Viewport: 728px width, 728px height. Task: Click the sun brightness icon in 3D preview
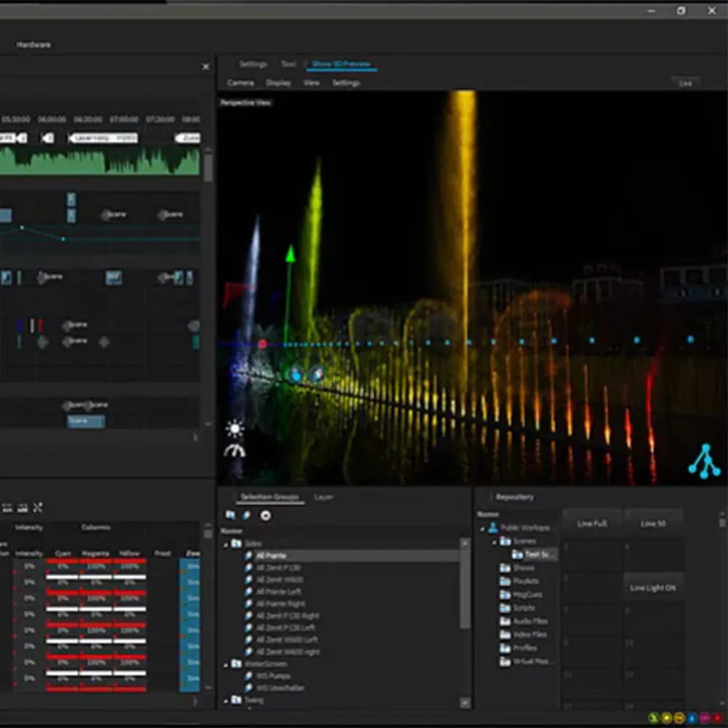[x=234, y=427]
